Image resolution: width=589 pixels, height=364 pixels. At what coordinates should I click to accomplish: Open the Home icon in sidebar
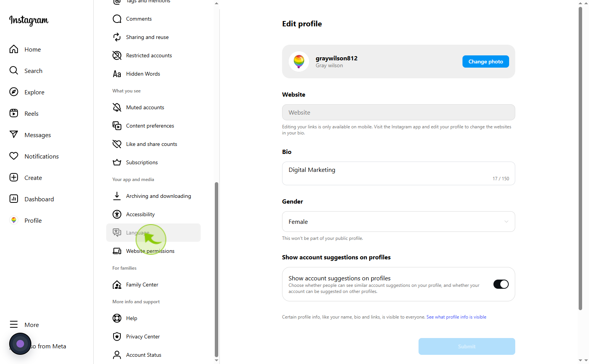click(x=14, y=49)
